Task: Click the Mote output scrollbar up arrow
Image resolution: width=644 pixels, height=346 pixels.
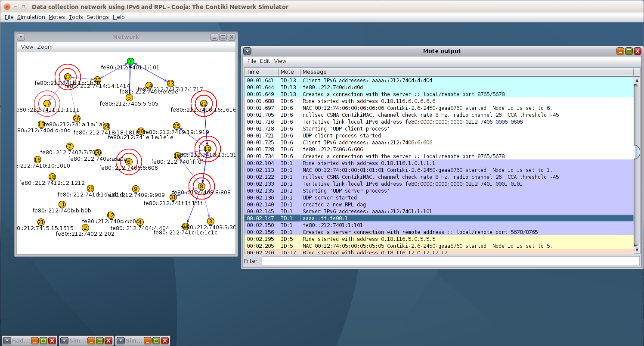Action: click(637, 80)
